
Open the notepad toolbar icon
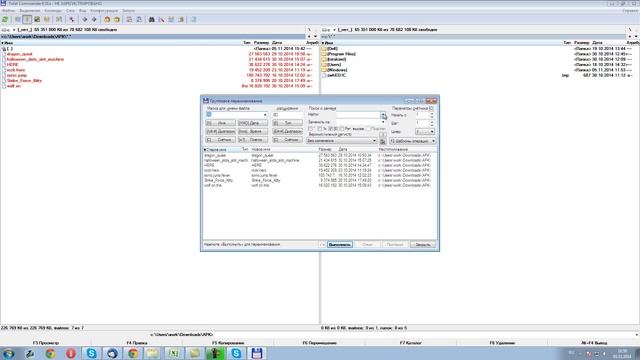pyautogui.click(x=193, y=19)
